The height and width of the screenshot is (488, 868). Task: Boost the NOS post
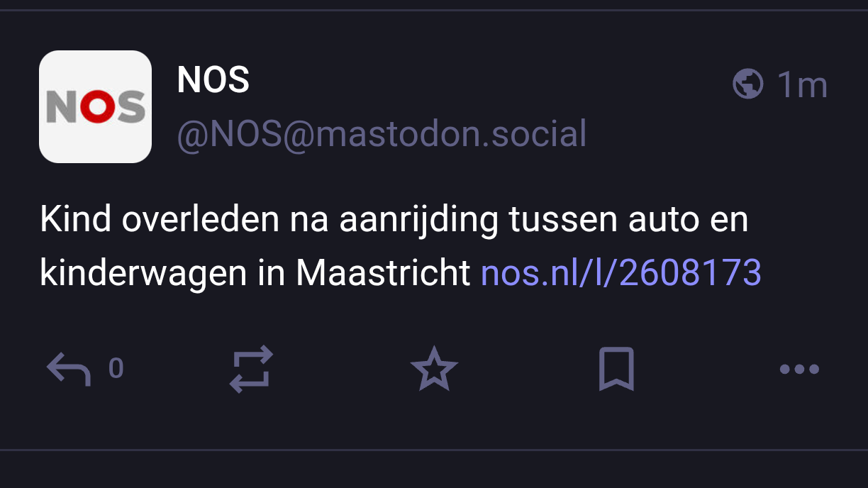coord(252,369)
